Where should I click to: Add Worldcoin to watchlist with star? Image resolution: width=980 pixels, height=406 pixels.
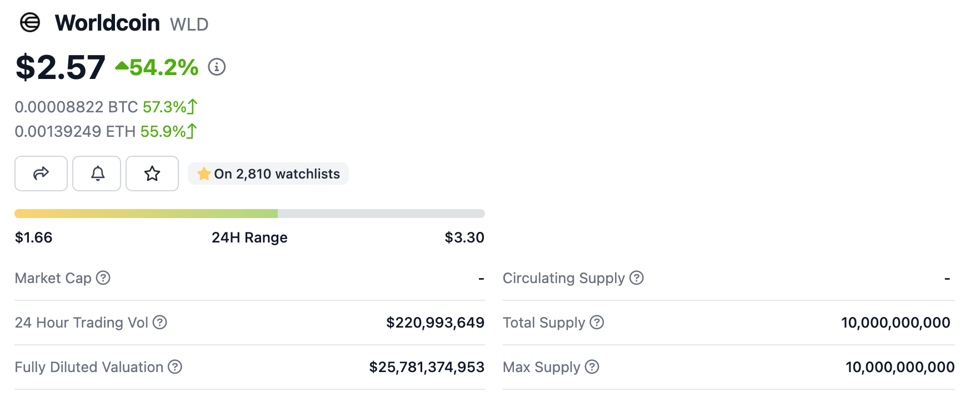(152, 174)
